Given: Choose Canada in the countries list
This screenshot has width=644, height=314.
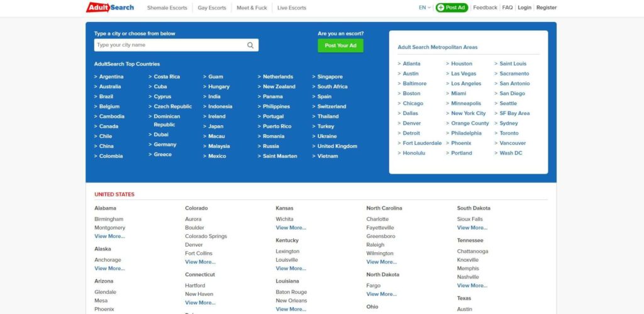Looking at the screenshot, I should tap(108, 126).
